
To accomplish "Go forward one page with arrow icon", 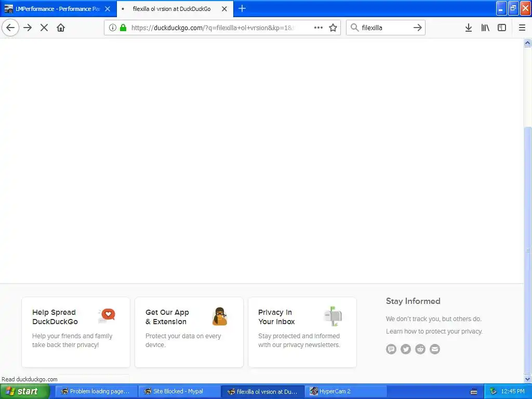I will [28, 28].
